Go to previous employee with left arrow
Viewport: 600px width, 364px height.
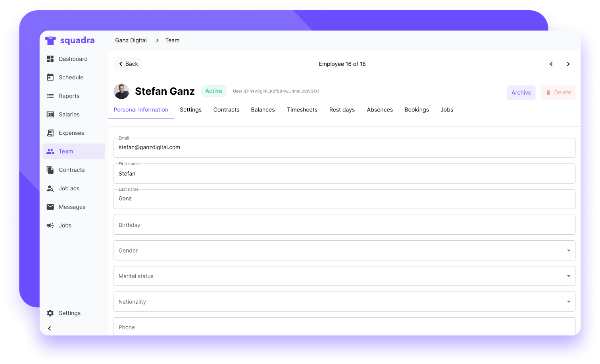click(x=551, y=64)
